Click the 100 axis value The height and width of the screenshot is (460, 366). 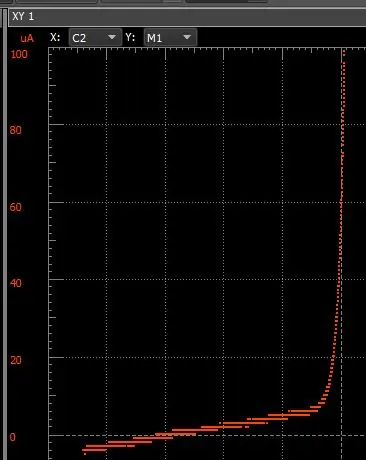click(x=19, y=54)
